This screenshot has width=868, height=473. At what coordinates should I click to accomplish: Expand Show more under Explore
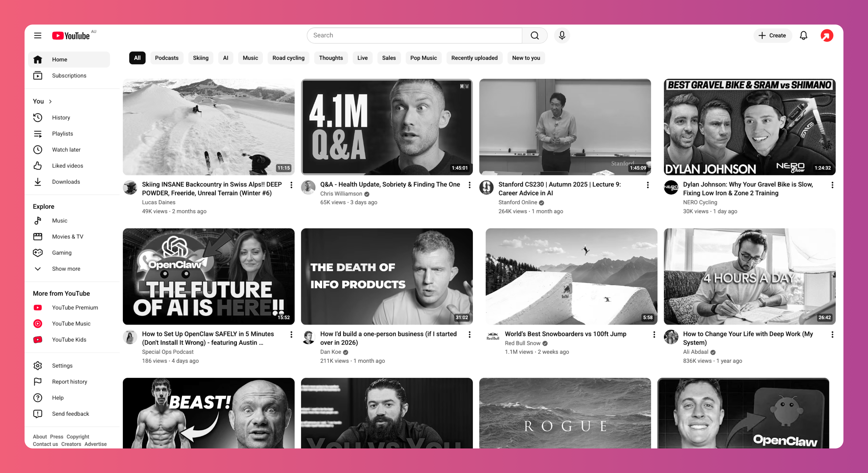point(66,269)
